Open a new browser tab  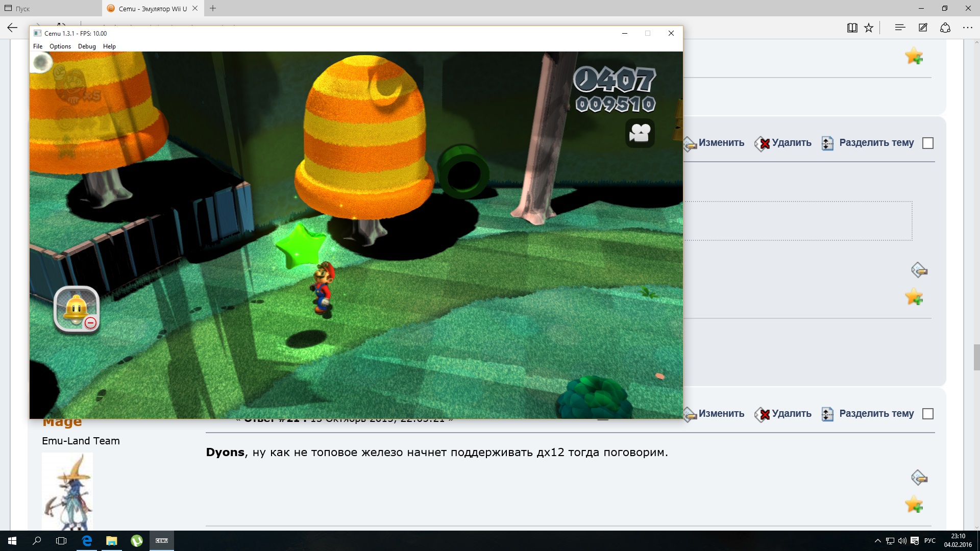coord(213,8)
